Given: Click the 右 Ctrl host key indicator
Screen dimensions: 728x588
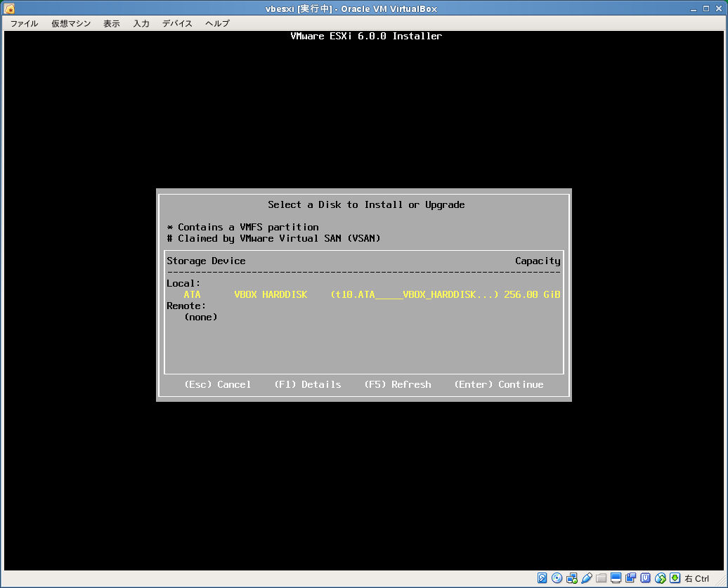Looking at the screenshot, I should (697, 578).
